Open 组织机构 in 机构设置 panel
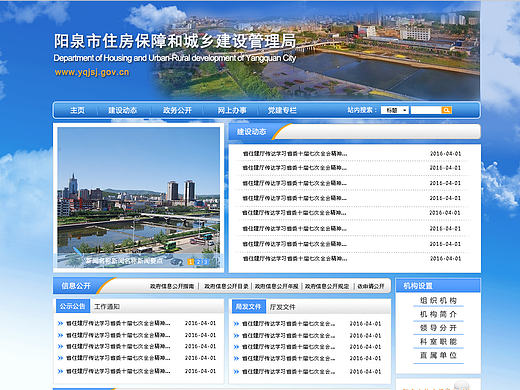 click(x=438, y=300)
